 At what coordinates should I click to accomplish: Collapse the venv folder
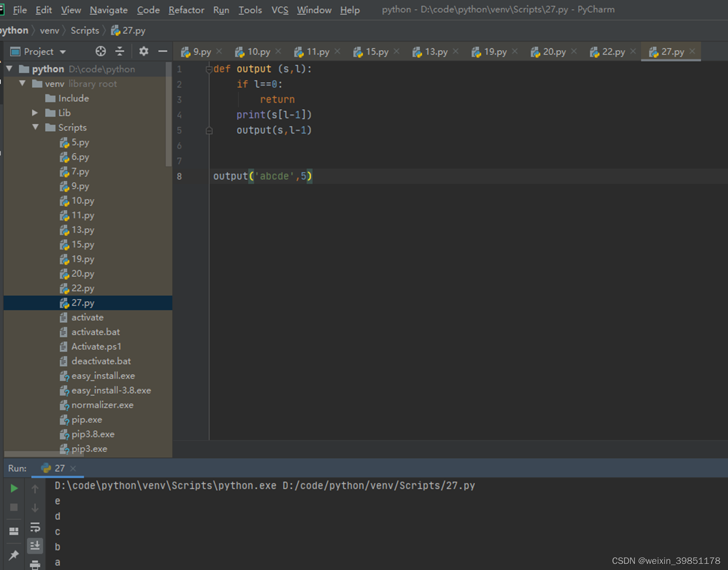point(22,84)
